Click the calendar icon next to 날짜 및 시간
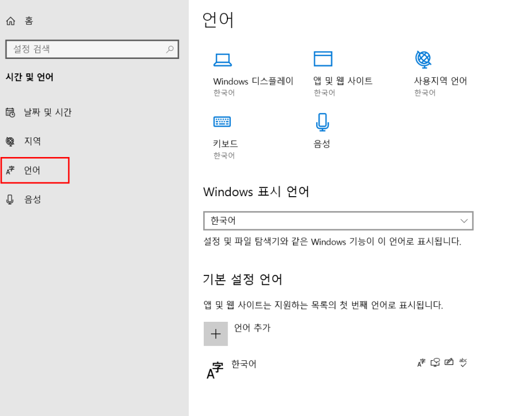 10,112
